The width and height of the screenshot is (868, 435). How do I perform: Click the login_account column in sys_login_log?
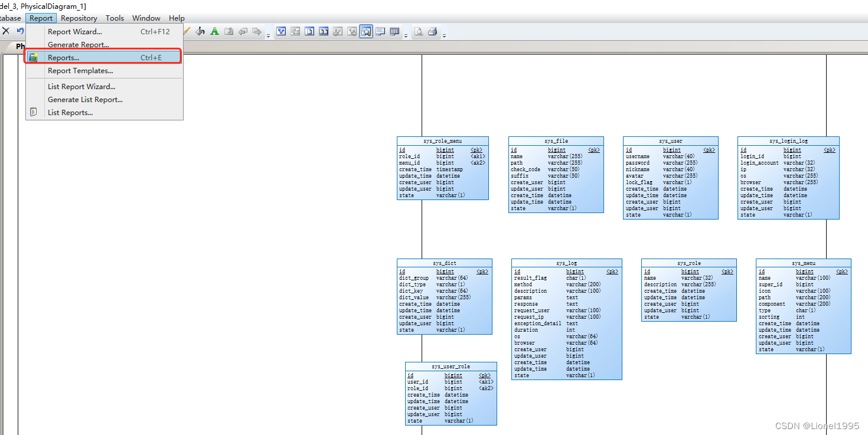coord(759,163)
